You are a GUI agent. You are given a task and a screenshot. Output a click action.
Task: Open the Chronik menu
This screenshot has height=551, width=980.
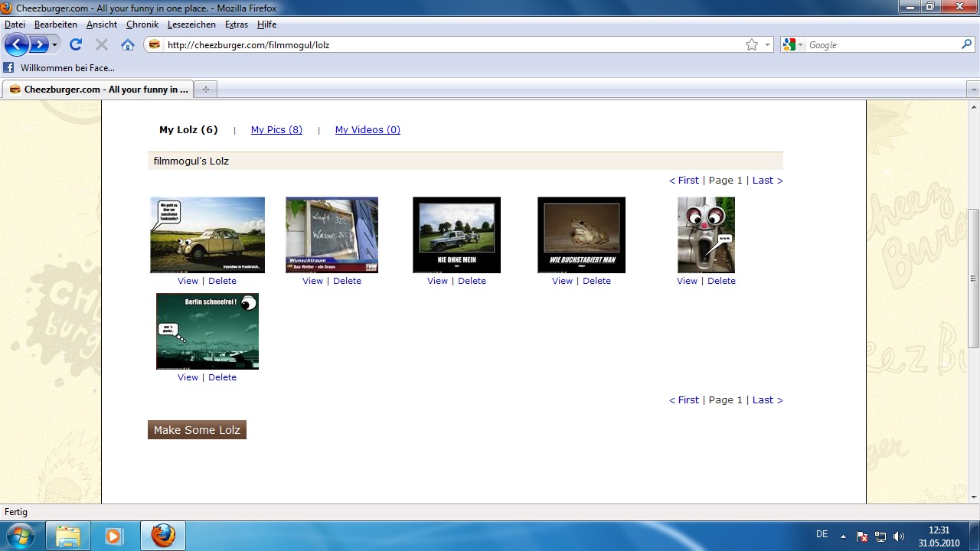(x=142, y=24)
